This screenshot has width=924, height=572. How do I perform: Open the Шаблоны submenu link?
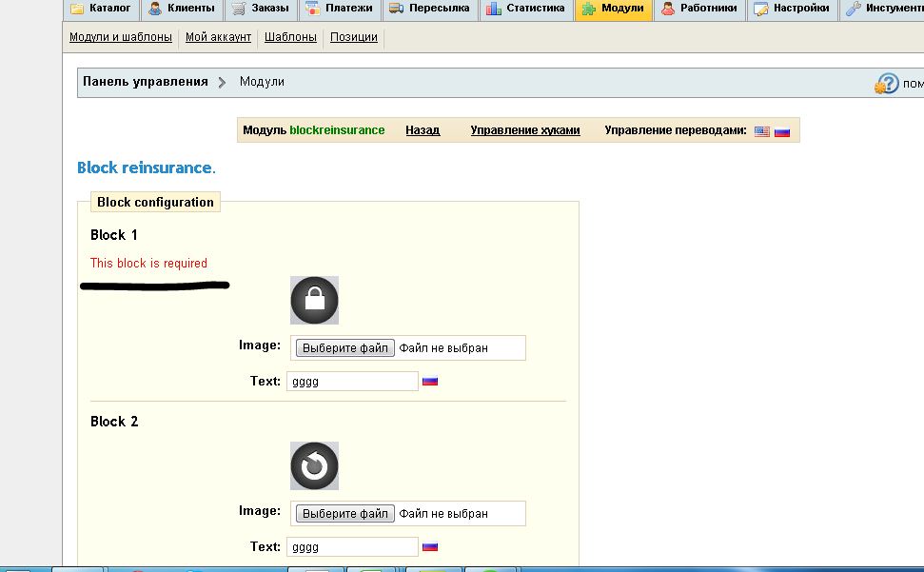tap(290, 37)
